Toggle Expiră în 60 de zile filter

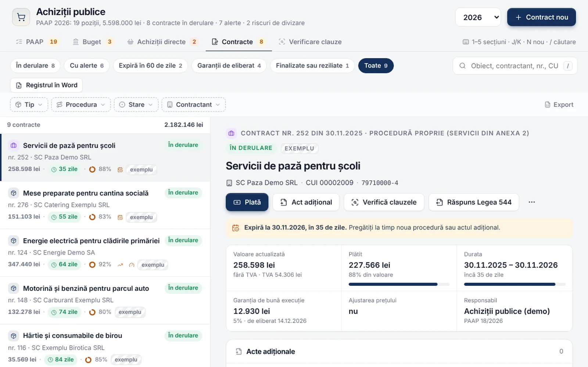tap(150, 65)
